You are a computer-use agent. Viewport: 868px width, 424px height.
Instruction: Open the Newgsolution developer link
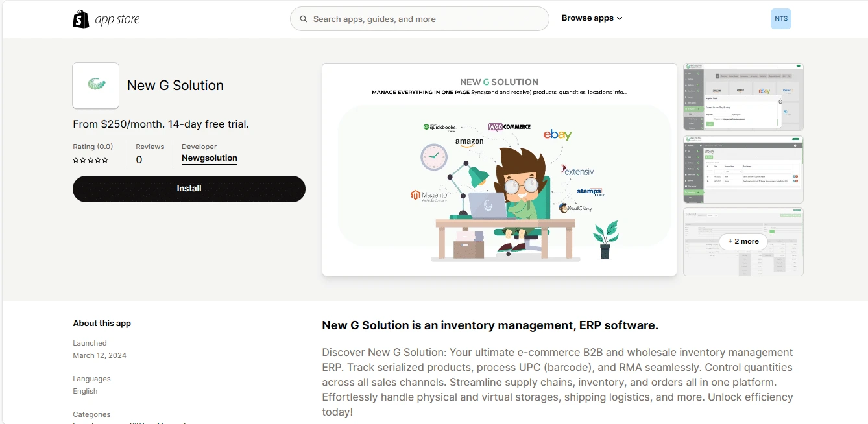210,158
